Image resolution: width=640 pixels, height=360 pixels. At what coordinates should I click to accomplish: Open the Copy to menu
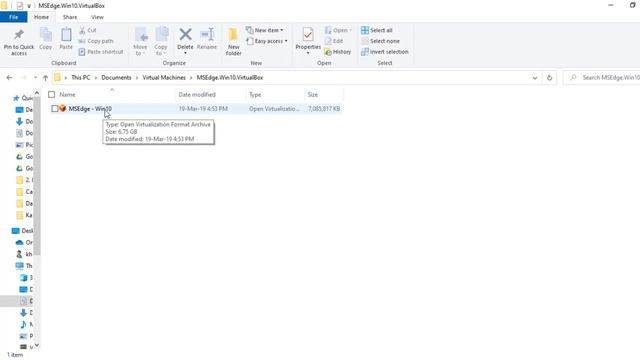point(161,42)
